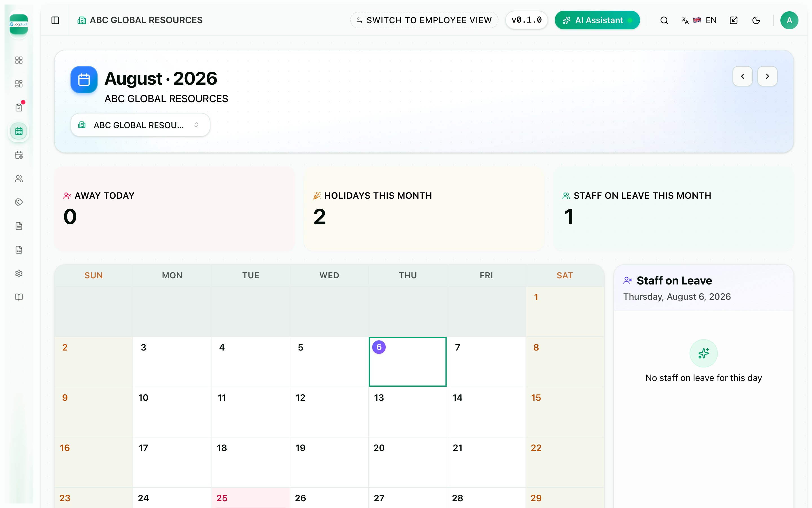Go to next month chevron

[x=767, y=76]
